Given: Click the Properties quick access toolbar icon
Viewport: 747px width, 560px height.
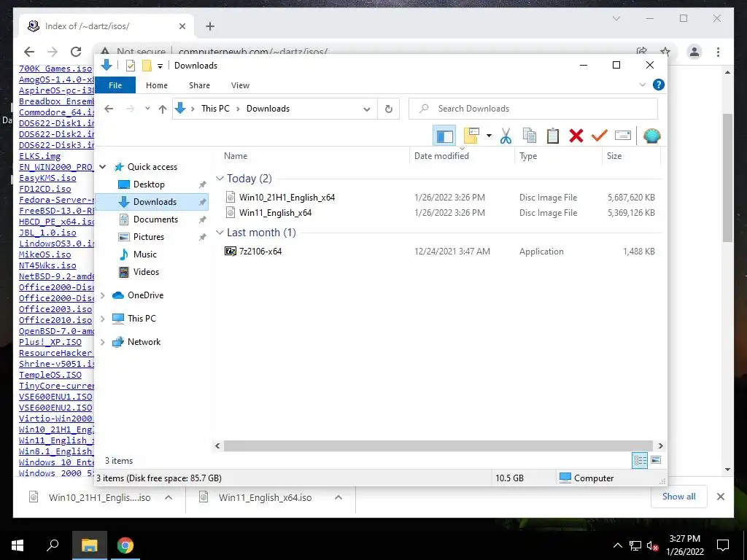Looking at the screenshot, I should click(130, 66).
